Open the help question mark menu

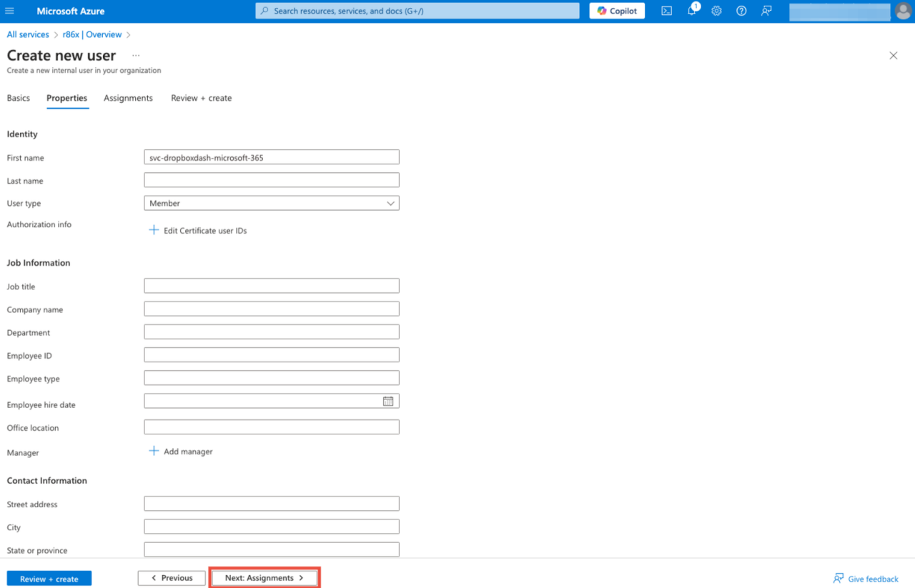click(741, 11)
